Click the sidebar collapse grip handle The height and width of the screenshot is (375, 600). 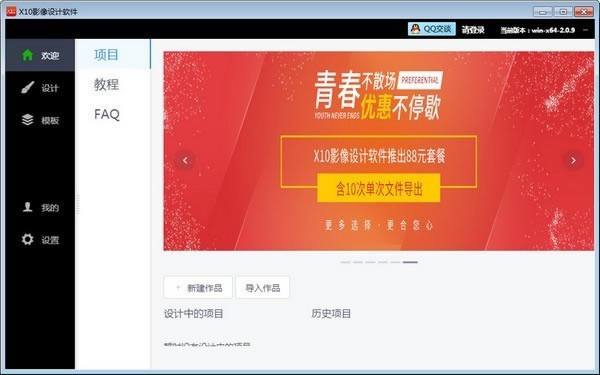(78, 204)
